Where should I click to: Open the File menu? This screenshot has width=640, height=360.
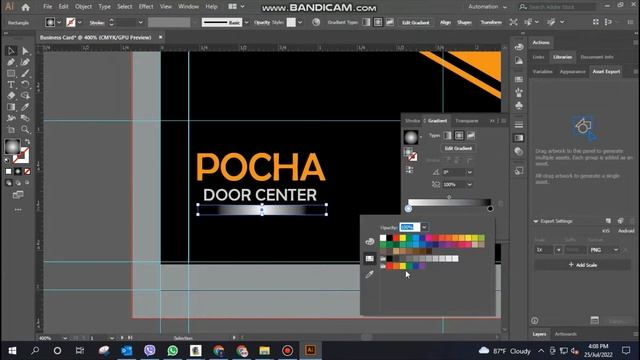[48, 7]
